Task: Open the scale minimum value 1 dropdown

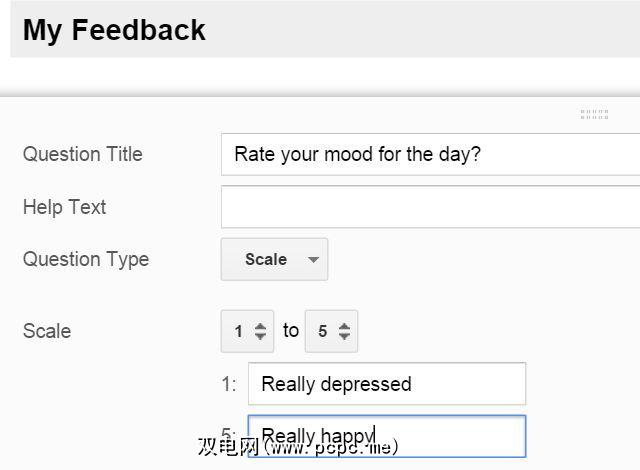Action: tap(247, 331)
